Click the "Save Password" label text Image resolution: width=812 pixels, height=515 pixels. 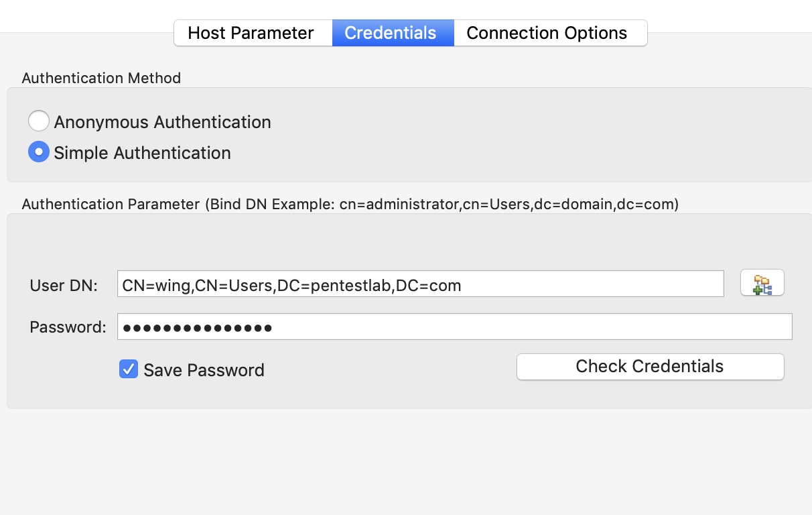[x=204, y=370]
